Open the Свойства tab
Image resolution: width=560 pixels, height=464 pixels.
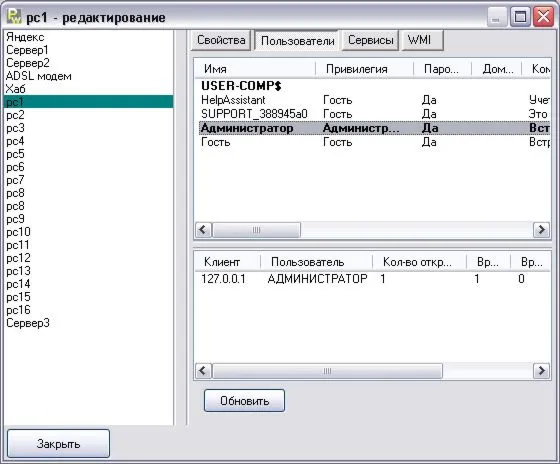221,40
